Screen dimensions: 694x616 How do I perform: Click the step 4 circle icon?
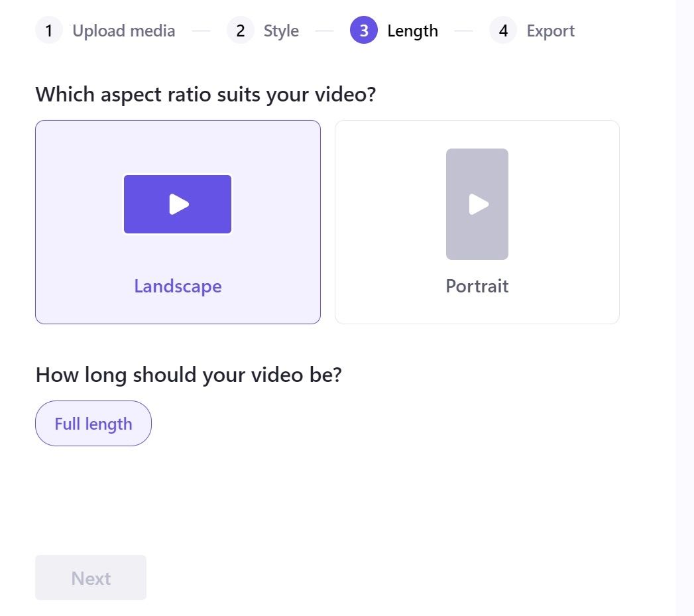tap(502, 30)
